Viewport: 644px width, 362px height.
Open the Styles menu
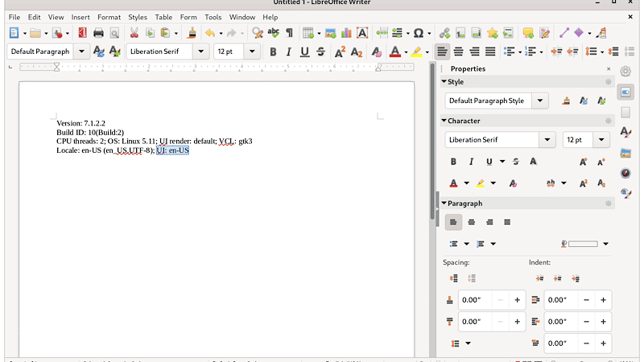(138, 17)
